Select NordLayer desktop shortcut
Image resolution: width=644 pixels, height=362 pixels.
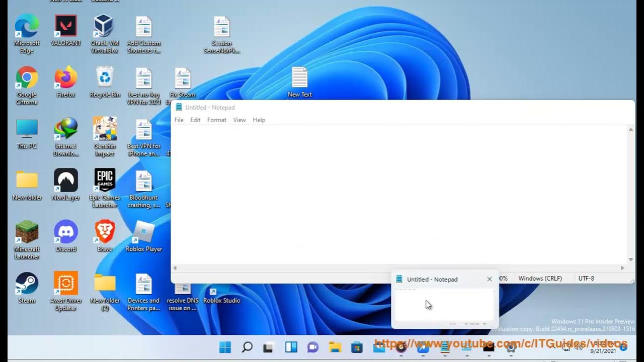point(66,185)
